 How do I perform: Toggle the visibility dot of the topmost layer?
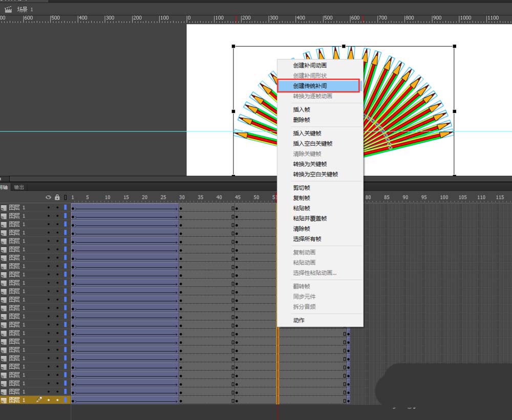pyautogui.click(x=49, y=208)
